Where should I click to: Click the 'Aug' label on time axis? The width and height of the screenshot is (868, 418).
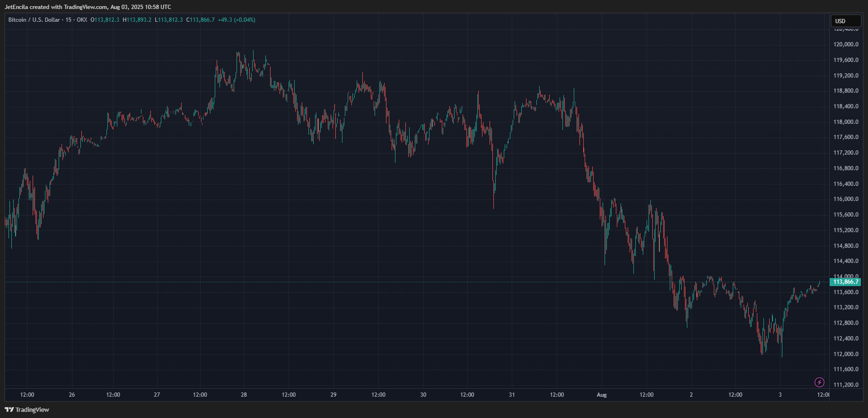tap(602, 395)
